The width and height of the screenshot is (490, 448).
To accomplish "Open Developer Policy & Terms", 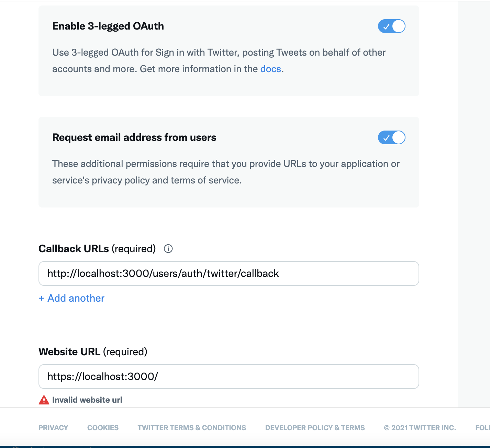I will tap(315, 427).
